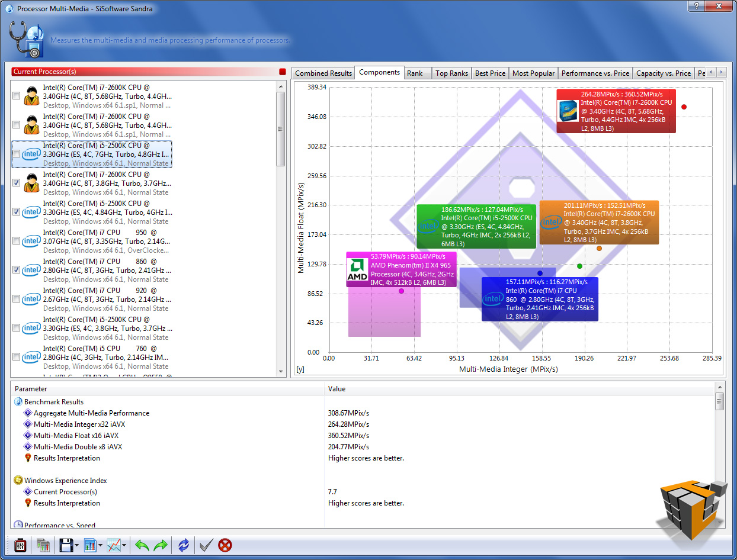
Task: Open the Top Ranks tab
Action: [x=451, y=73]
